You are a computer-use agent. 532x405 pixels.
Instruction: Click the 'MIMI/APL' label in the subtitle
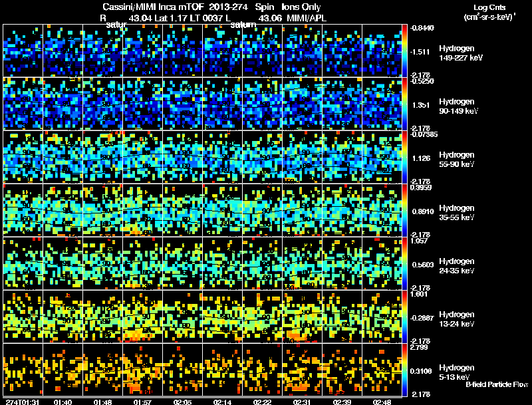307,18
